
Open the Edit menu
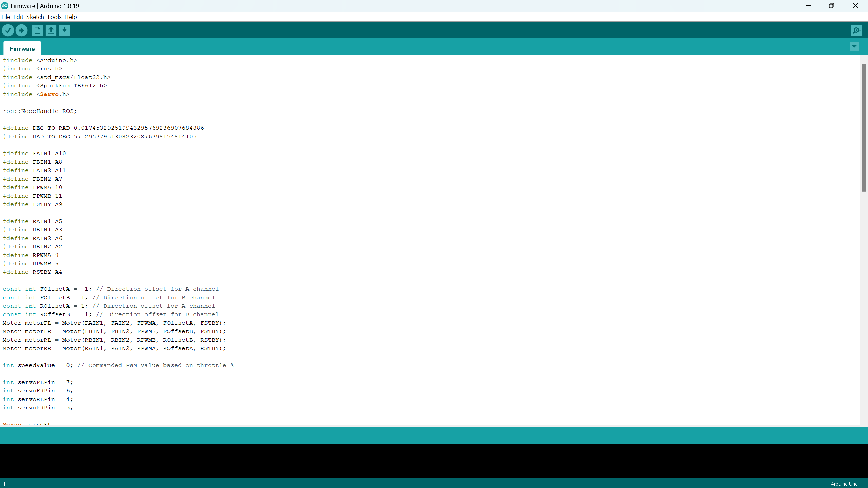click(x=18, y=17)
